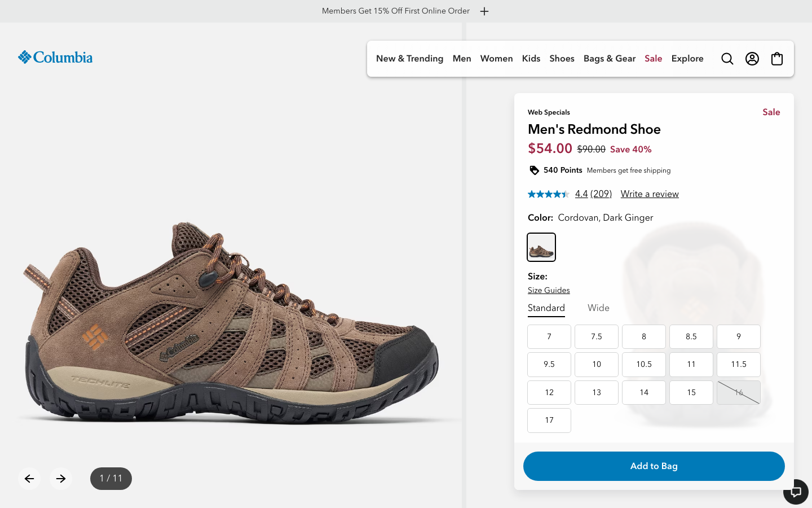This screenshot has width=812, height=508.
Task: Click the Add to Bag button
Action: pos(654,466)
